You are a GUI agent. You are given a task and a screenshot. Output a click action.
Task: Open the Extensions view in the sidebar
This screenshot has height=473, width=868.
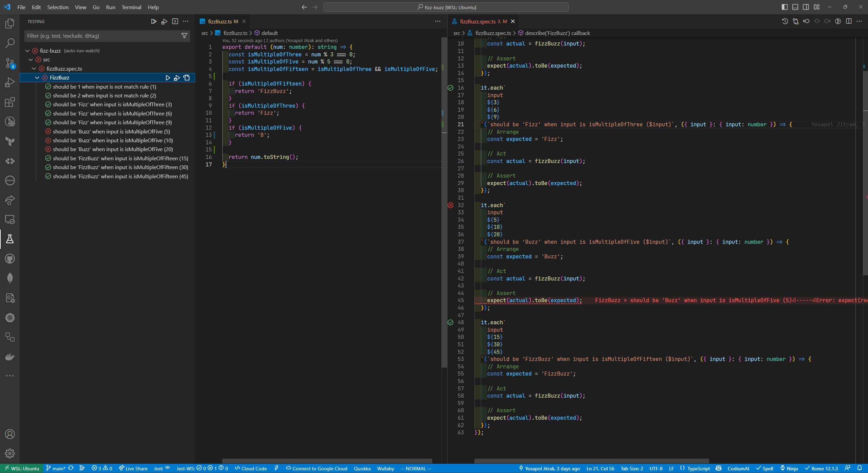tap(10, 102)
